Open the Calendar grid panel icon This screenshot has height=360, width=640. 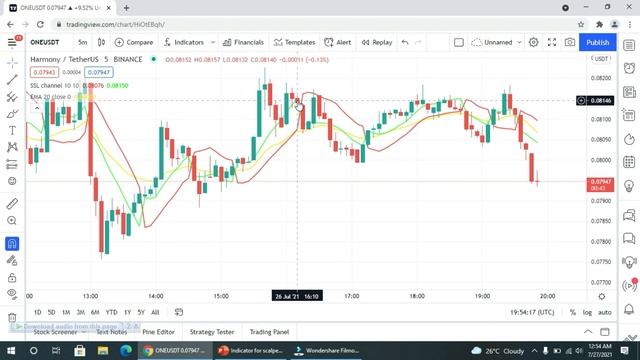coord(629,162)
